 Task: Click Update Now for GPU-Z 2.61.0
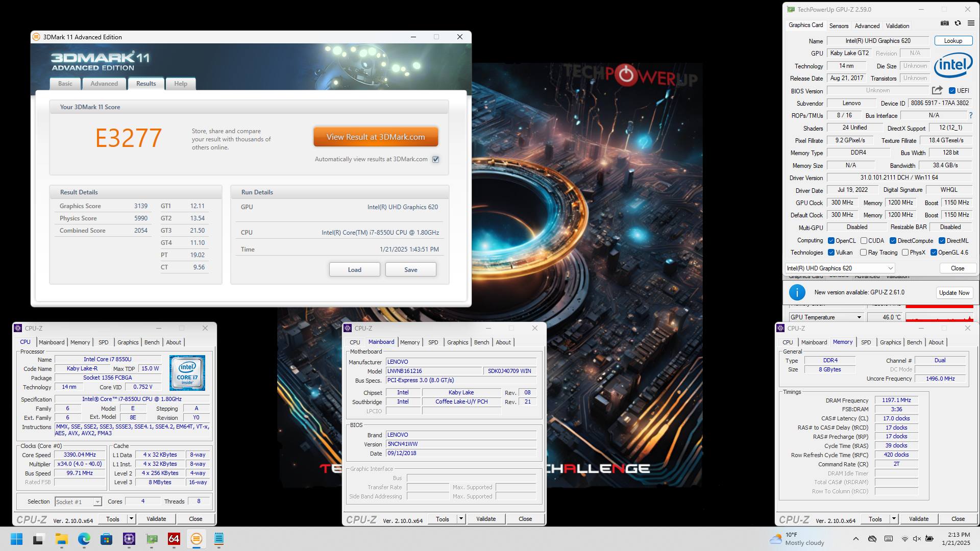point(954,293)
